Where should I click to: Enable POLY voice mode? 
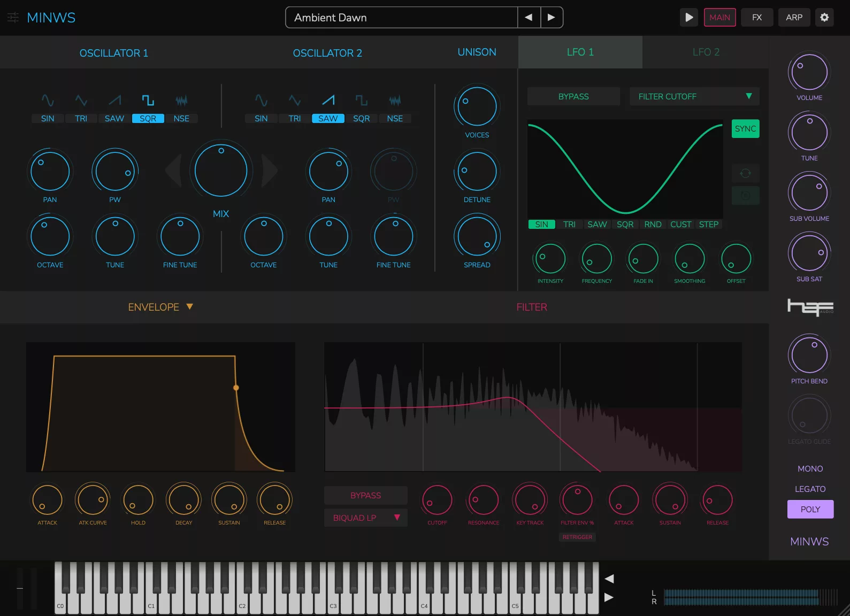click(810, 510)
